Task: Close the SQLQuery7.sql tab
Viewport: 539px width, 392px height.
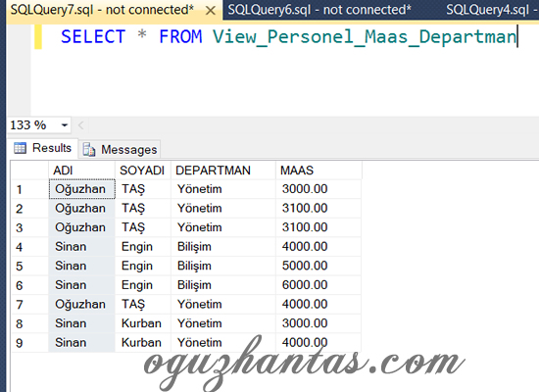Action: (210, 11)
